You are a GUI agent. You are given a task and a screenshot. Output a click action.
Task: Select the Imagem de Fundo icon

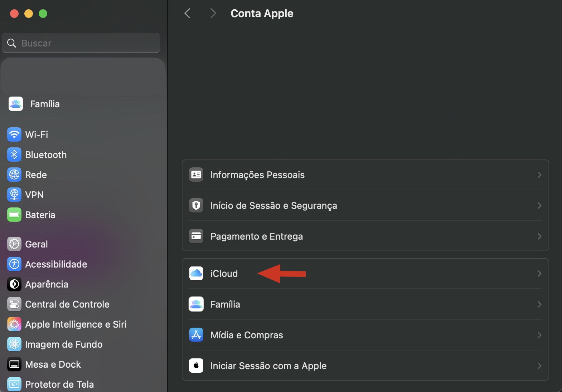coord(14,344)
